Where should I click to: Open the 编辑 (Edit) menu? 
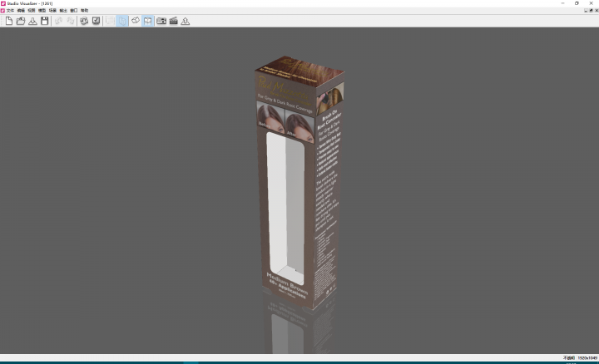[21, 10]
